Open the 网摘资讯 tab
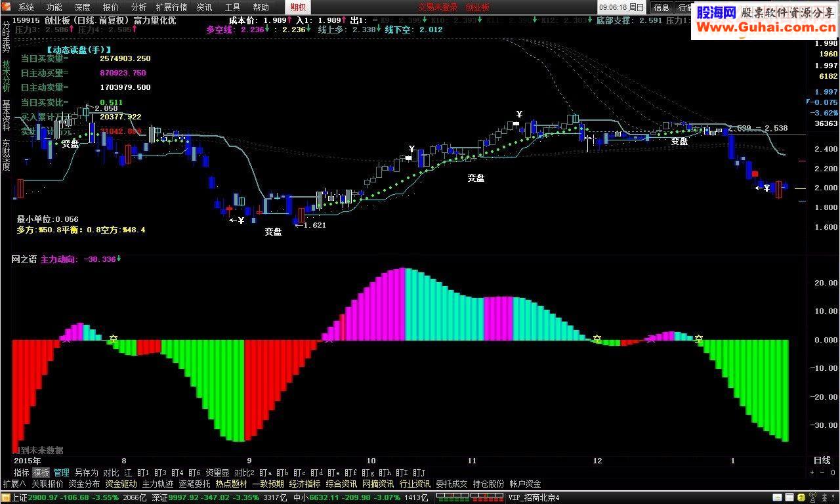Image resolution: width=840 pixels, height=504 pixels. 378,484
